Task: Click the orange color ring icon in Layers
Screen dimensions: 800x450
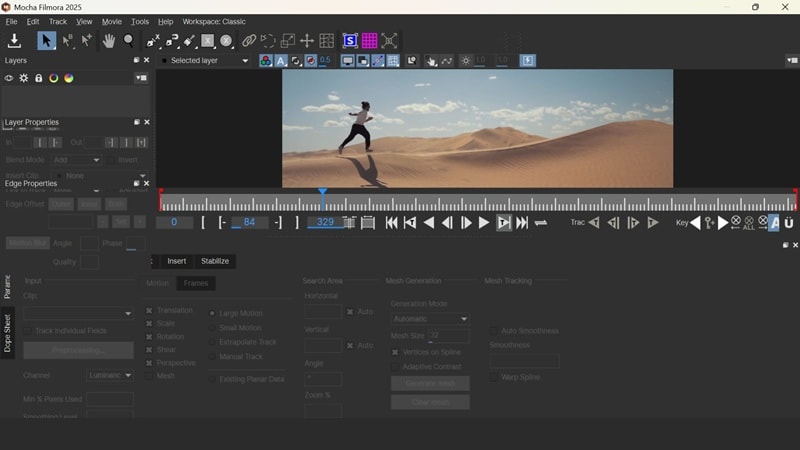Action: (x=54, y=78)
